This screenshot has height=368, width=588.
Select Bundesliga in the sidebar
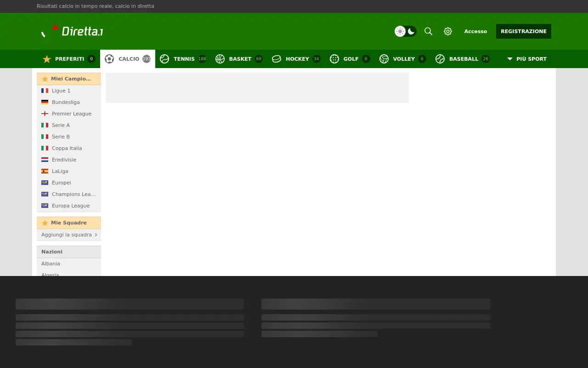[x=69, y=102]
